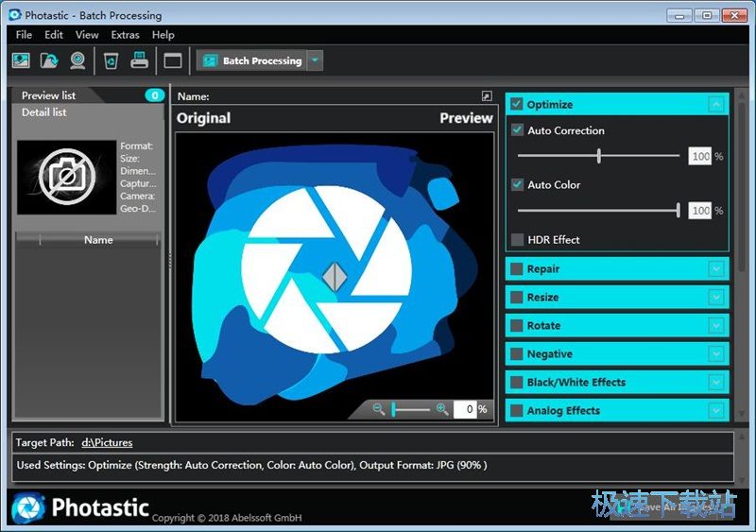Image resolution: width=756 pixels, height=532 pixels.
Task: Click the open image toolbar icon
Action: (21, 60)
